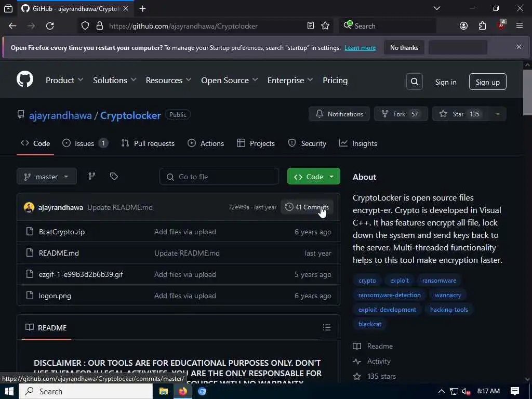The width and height of the screenshot is (532, 399).
Task: Open the 41 Commits link
Action: (x=307, y=207)
